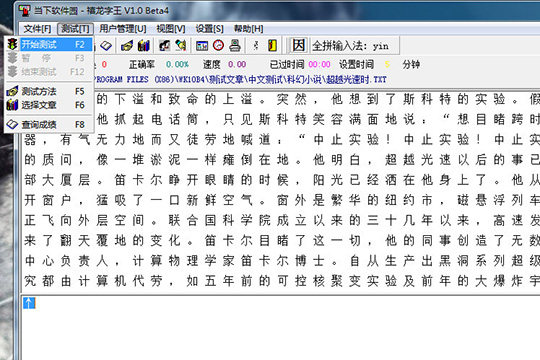Click the user management face icon in toolbar
This screenshot has width=540, height=360.
tap(164, 45)
